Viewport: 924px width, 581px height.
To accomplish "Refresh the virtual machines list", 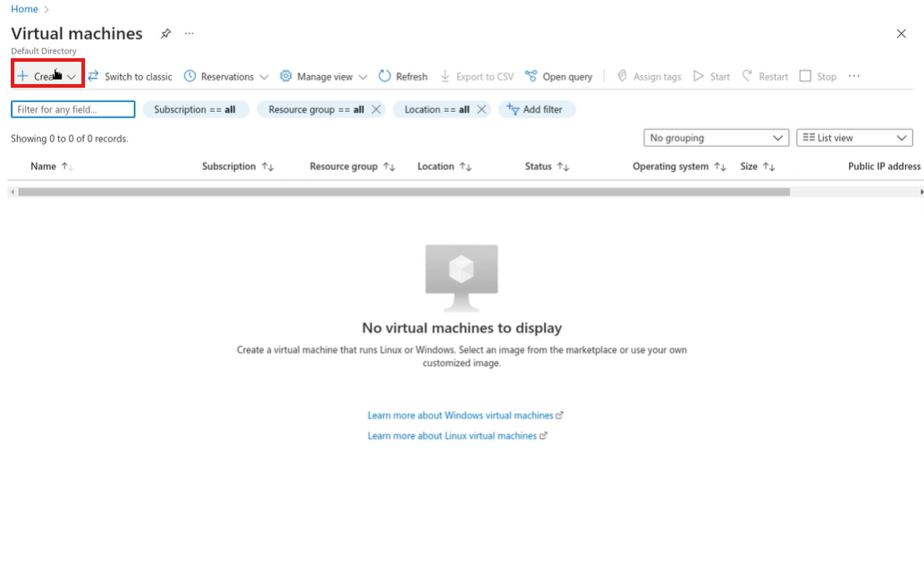I will click(x=403, y=77).
